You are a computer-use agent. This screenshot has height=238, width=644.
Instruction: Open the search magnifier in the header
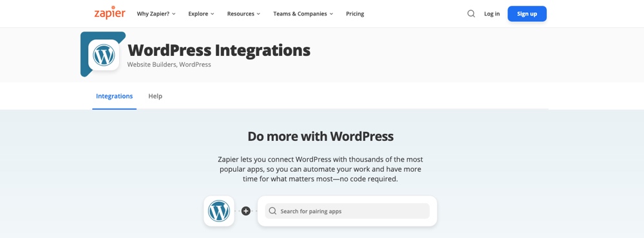click(x=471, y=14)
